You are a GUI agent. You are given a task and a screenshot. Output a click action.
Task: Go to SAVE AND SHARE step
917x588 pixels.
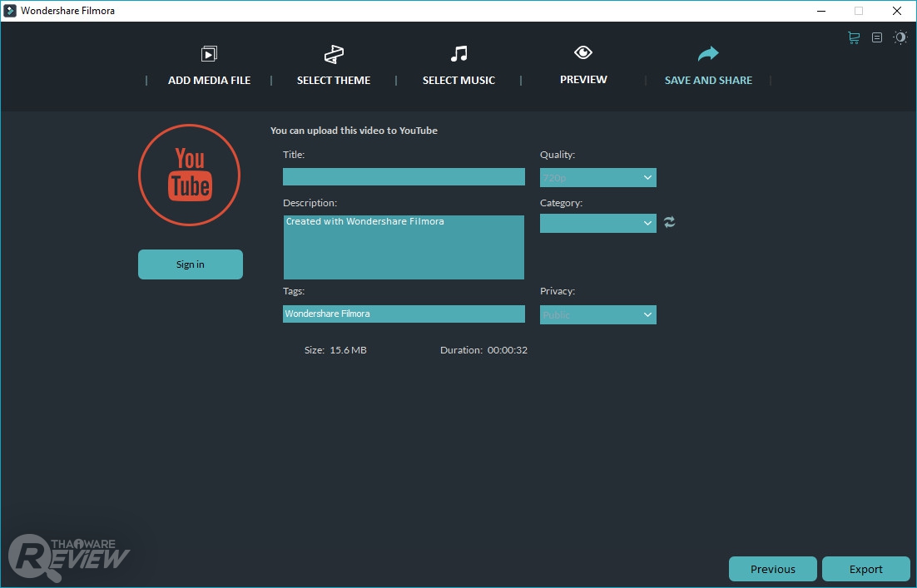coord(708,80)
